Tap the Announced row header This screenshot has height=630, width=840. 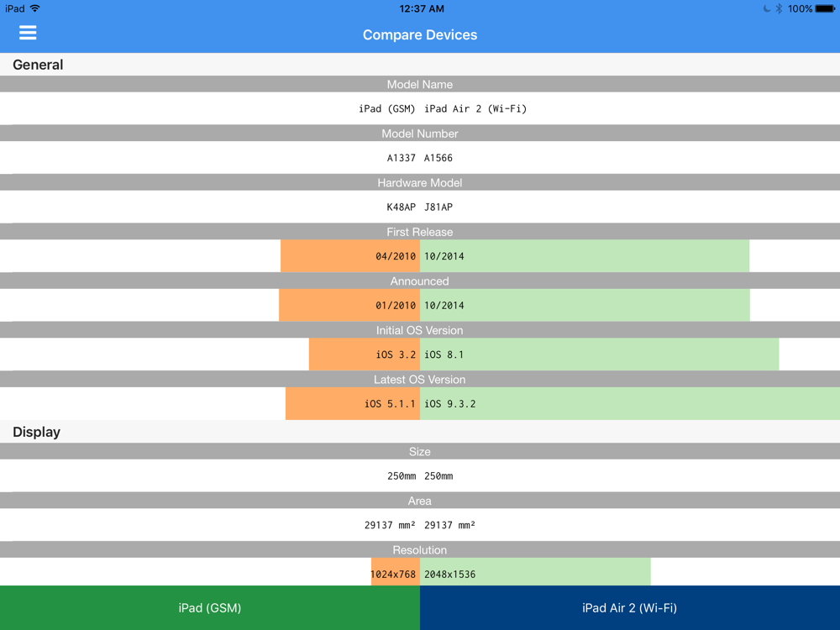point(420,281)
